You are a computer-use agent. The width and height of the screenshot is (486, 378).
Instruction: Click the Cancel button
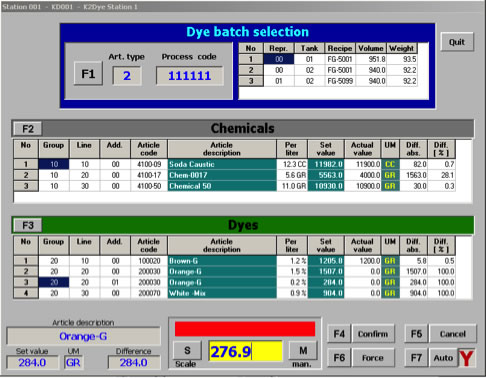[x=453, y=334]
